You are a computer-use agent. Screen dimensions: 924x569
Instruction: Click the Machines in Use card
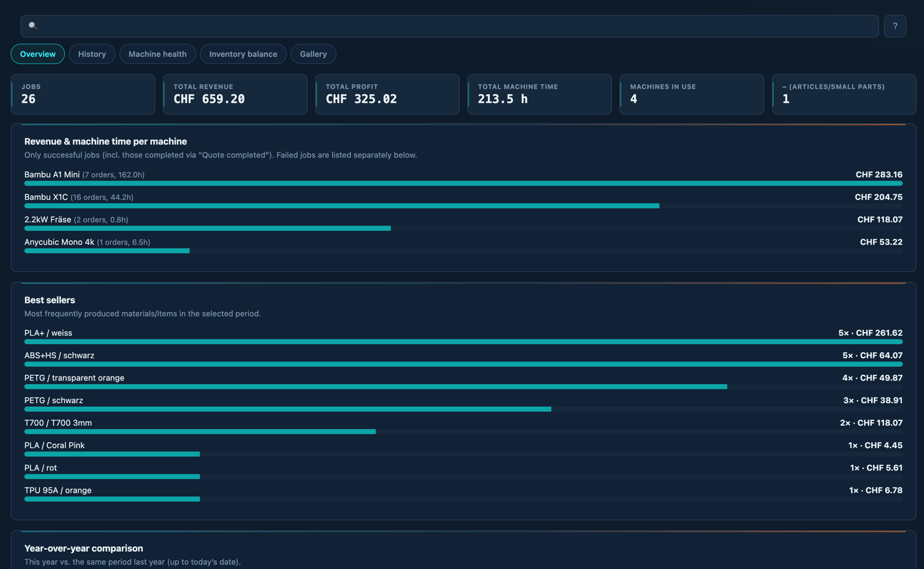(x=692, y=94)
